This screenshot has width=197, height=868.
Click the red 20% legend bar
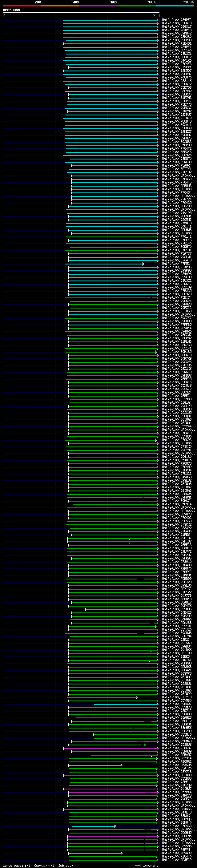[x=22, y=6]
